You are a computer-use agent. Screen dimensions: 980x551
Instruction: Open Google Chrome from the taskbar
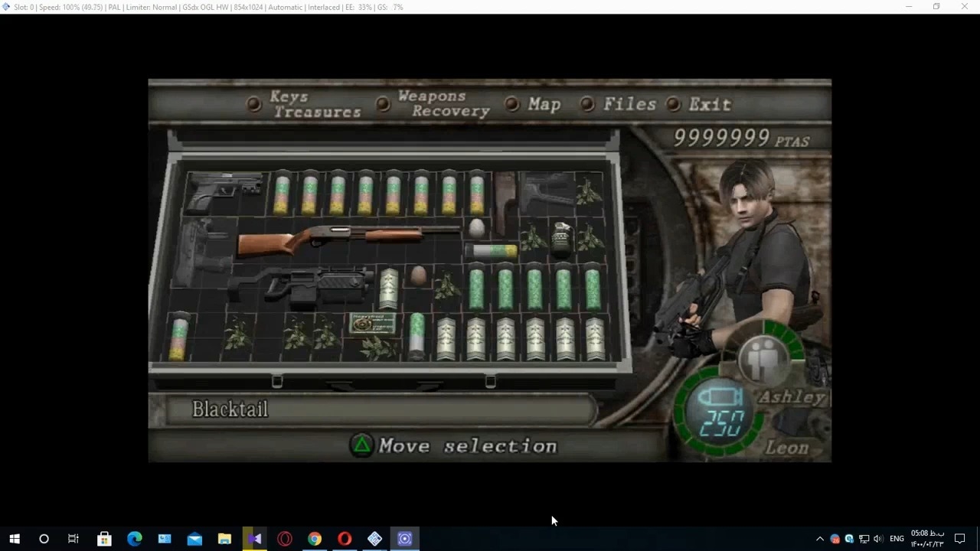click(x=315, y=539)
